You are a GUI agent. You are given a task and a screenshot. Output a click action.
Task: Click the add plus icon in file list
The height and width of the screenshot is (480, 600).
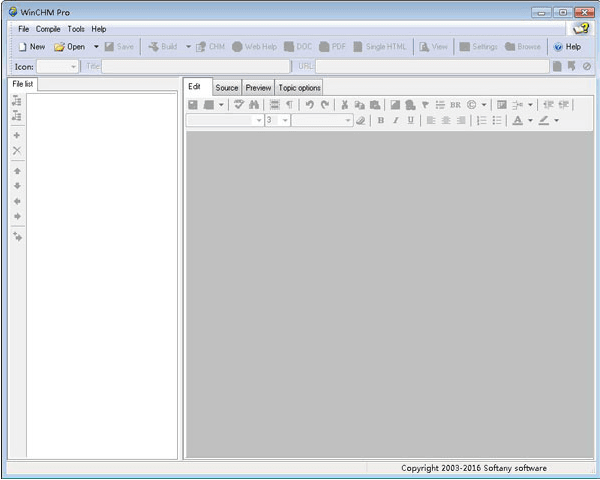pos(17,135)
